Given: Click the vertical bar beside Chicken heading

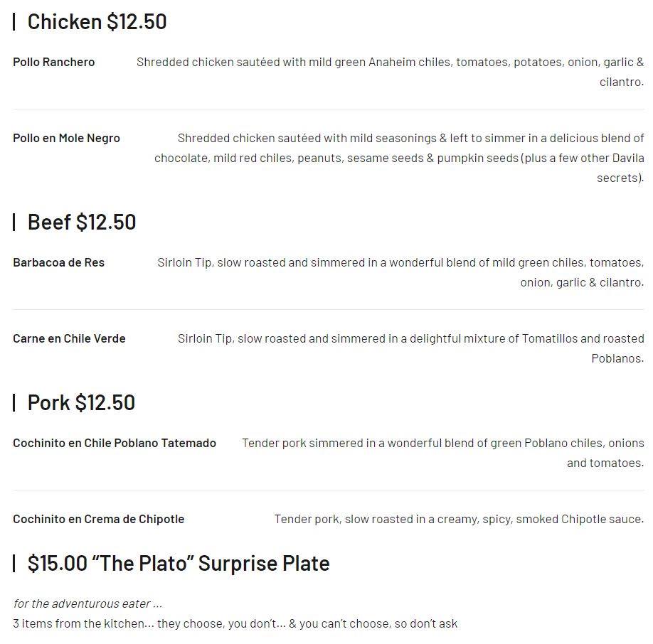Looking at the screenshot, I should point(14,21).
